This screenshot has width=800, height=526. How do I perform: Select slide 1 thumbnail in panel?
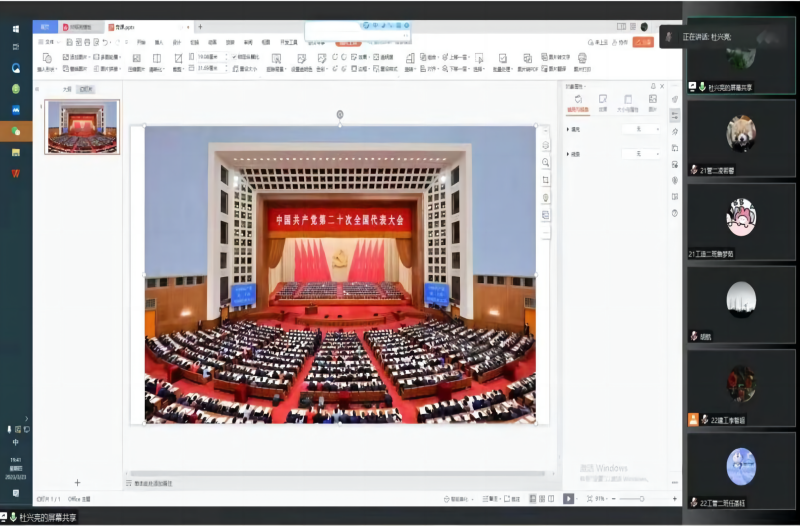[x=82, y=126]
